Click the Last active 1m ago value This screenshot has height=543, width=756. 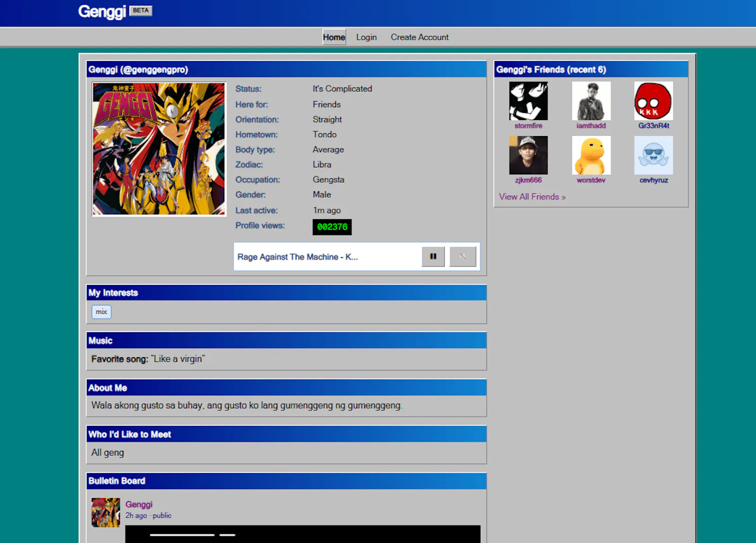(326, 210)
